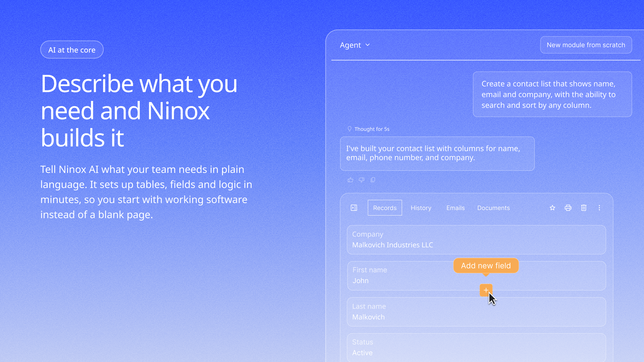The height and width of the screenshot is (362, 644).
Task: Print the record with the printer icon
Action: [568, 208]
